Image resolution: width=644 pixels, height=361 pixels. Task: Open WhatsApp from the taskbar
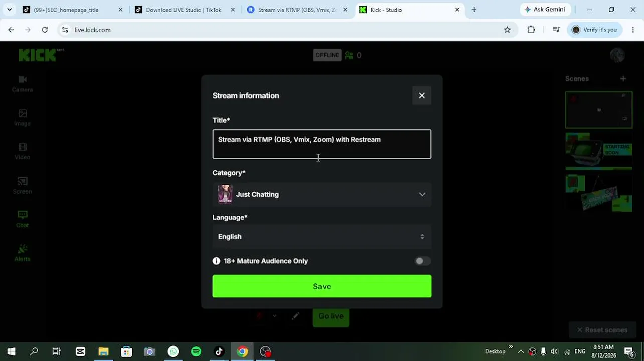tap(173, 351)
